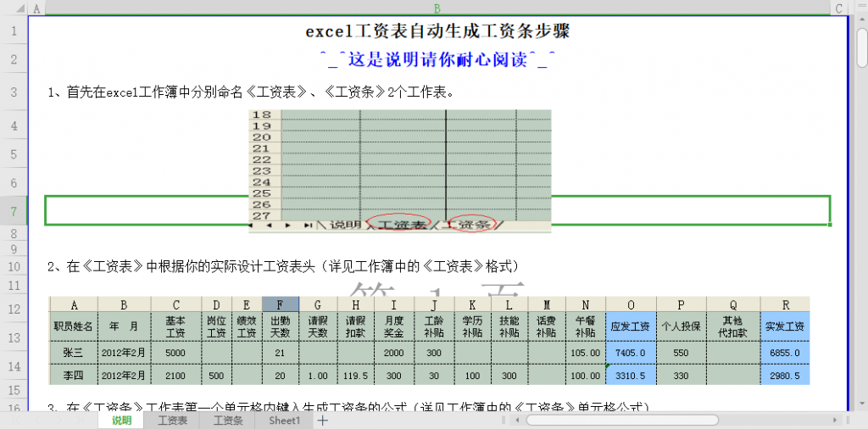Select row 1 header
Image resolution: width=868 pixels, height=429 pixels.
14,31
